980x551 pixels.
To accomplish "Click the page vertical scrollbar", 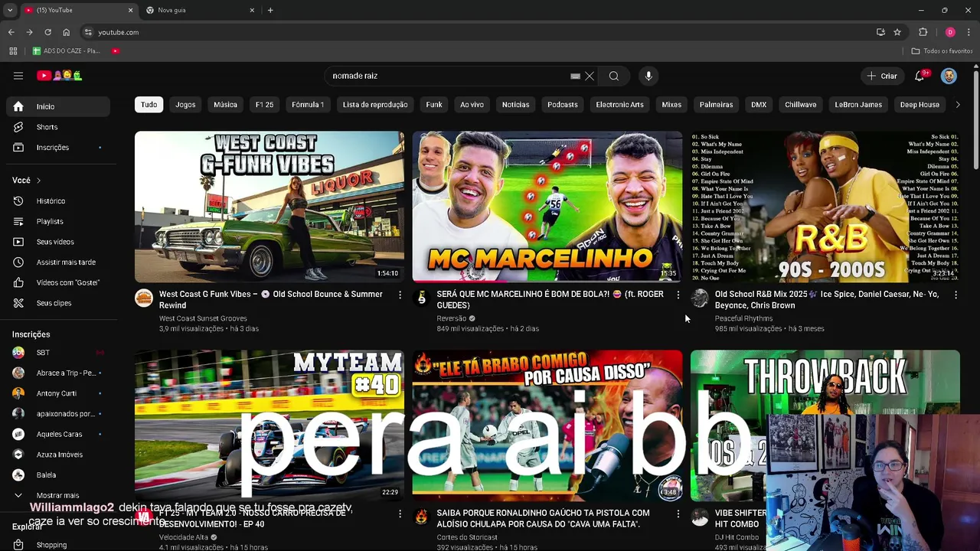I will pos(976,120).
